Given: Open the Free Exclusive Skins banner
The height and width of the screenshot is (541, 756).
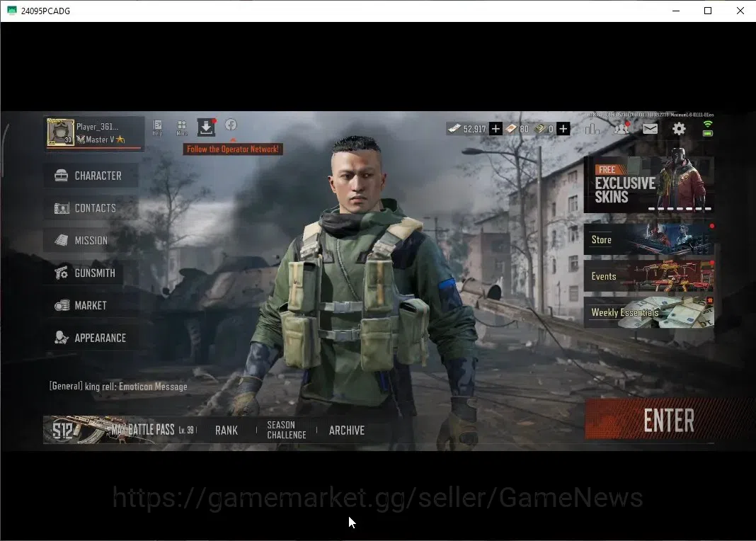Looking at the screenshot, I should (649, 184).
